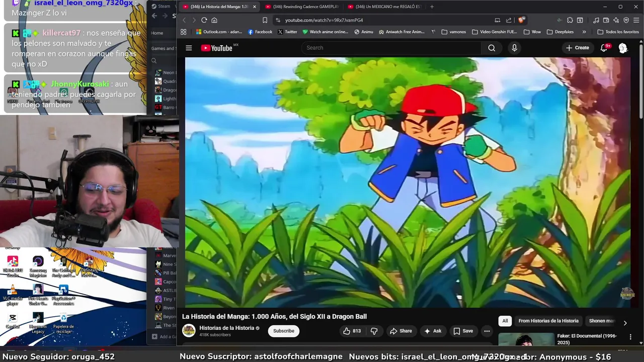Open the Twitter bookmark
This screenshot has height=362, width=644.
click(287, 32)
